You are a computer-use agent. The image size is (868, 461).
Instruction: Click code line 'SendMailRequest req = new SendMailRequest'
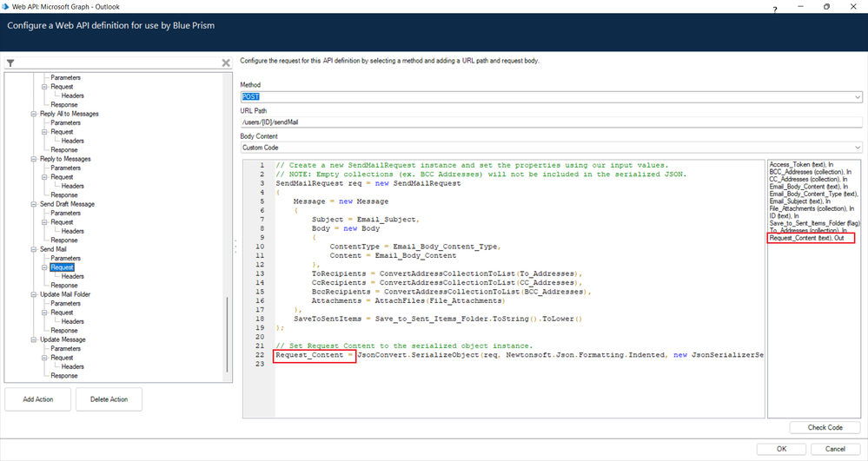point(368,184)
